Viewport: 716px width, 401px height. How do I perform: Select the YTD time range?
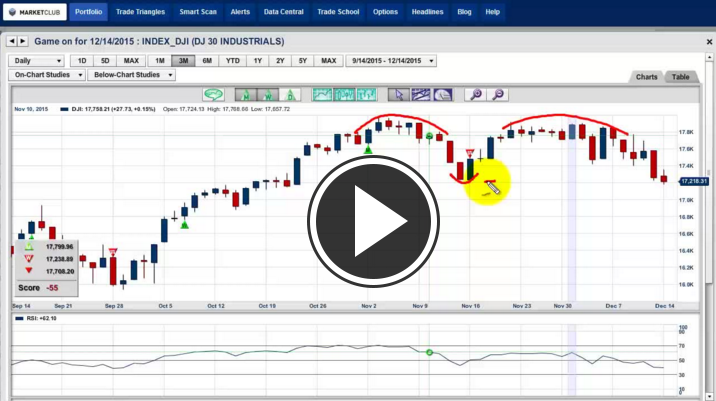[x=233, y=61]
